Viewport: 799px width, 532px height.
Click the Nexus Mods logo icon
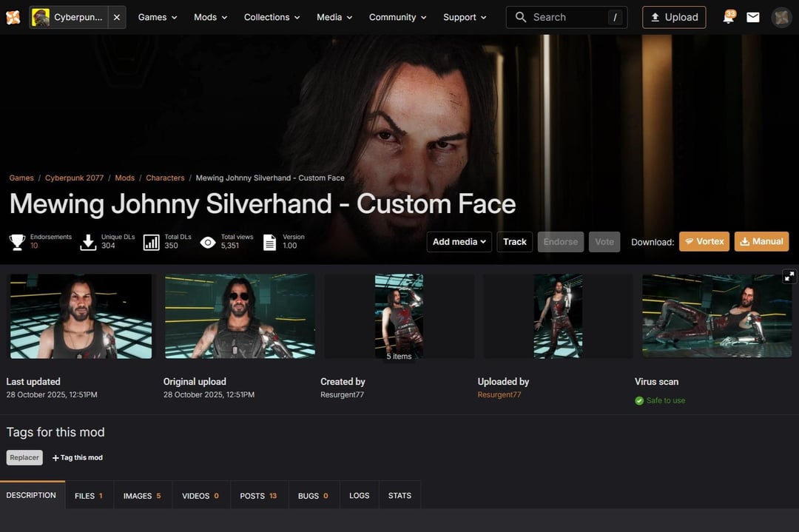coord(13,17)
